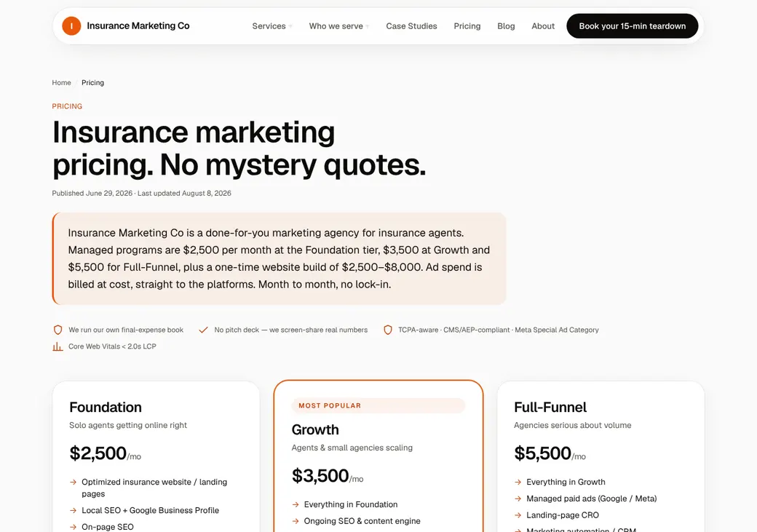Open the Pricing nav link
This screenshot has width=757, height=532.
467,26
